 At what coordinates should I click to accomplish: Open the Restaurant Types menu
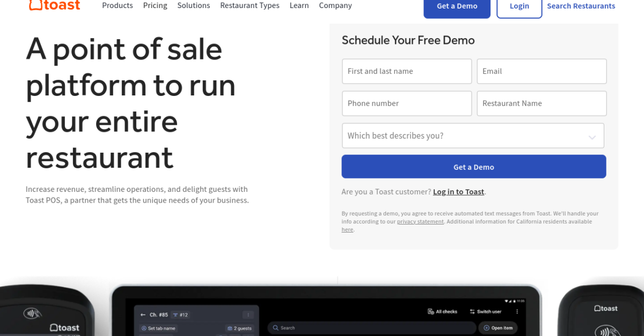coord(250,5)
